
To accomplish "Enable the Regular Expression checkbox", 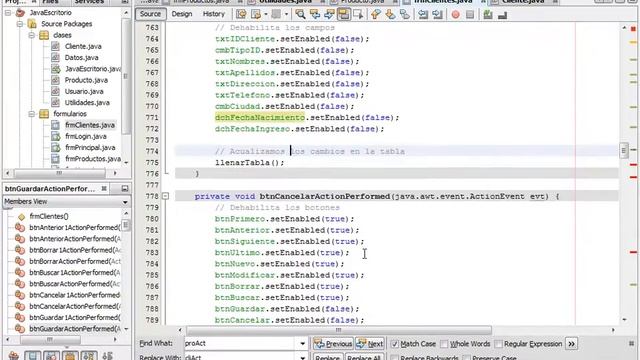I will tap(498, 344).
